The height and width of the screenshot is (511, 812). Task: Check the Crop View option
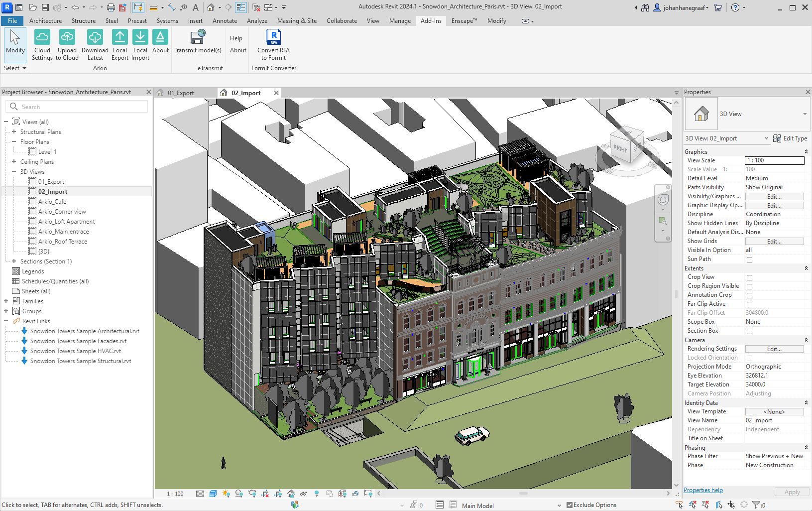coord(749,277)
